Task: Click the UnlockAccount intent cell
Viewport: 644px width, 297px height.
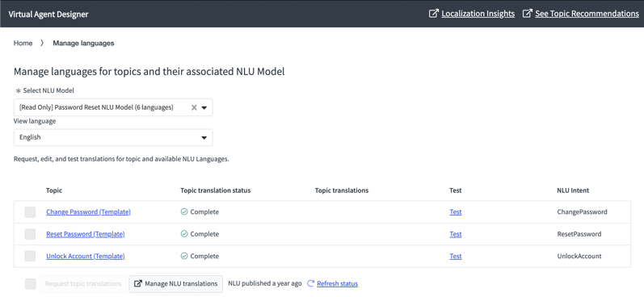Action: (x=579, y=257)
